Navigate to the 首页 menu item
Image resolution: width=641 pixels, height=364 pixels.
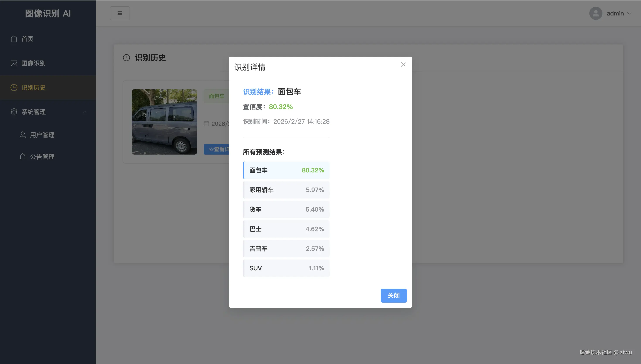coord(27,39)
